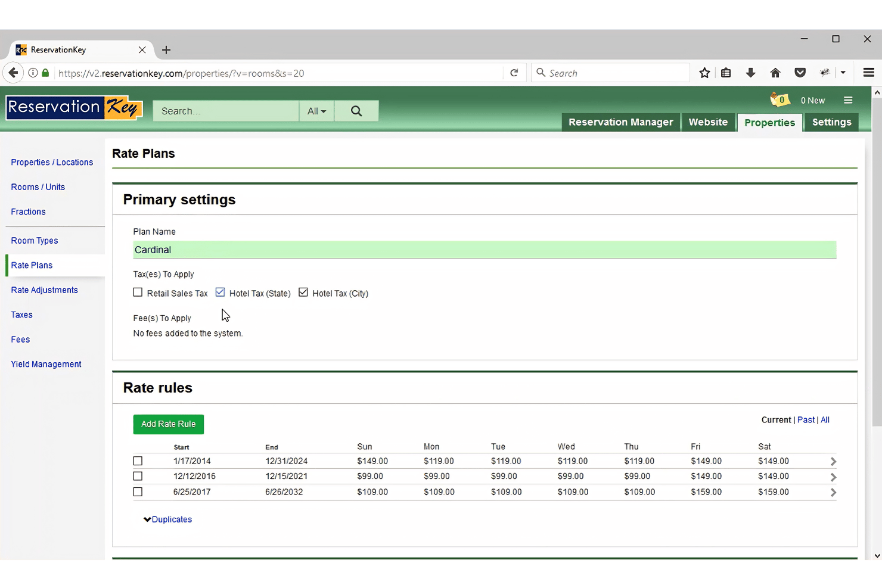Switch to the Reservation Manager tab

[620, 122]
